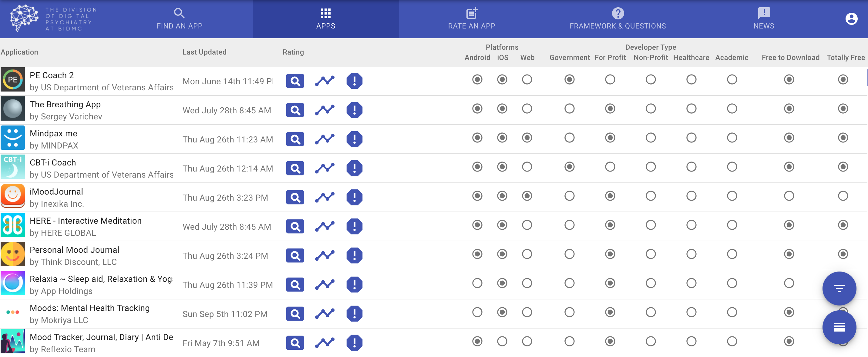
Task: Select 'Fri May 7th 9:51 AM' date cell
Action: coord(221,344)
